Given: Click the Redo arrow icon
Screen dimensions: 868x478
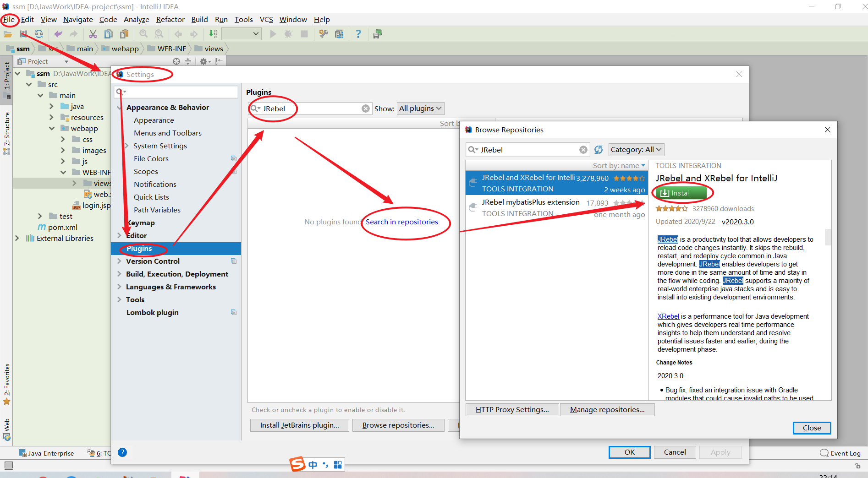Looking at the screenshot, I should tap(73, 34).
